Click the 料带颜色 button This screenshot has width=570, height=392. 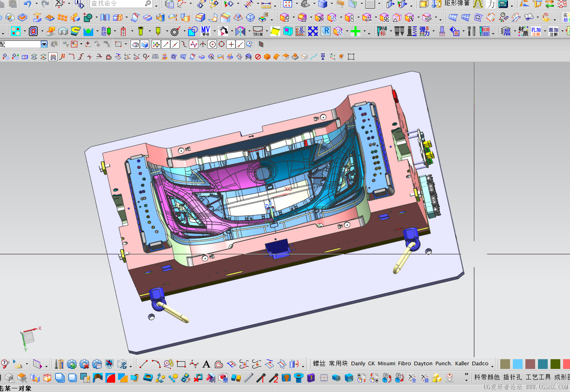pos(487,377)
